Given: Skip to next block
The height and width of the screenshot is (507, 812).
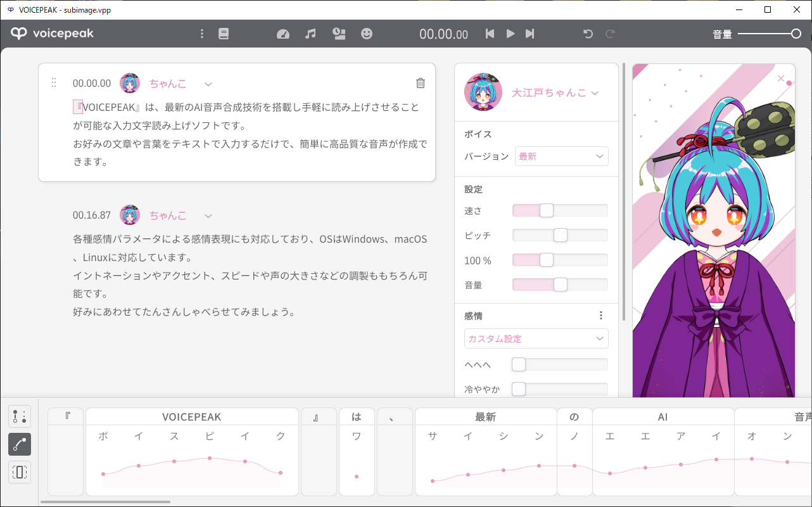Looking at the screenshot, I should point(530,34).
